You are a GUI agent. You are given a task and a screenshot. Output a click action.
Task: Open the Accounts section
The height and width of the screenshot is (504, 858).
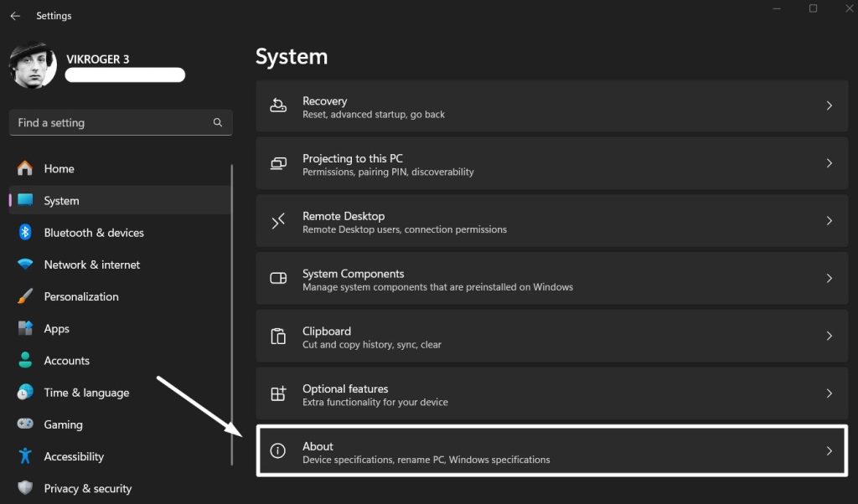[67, 360]
